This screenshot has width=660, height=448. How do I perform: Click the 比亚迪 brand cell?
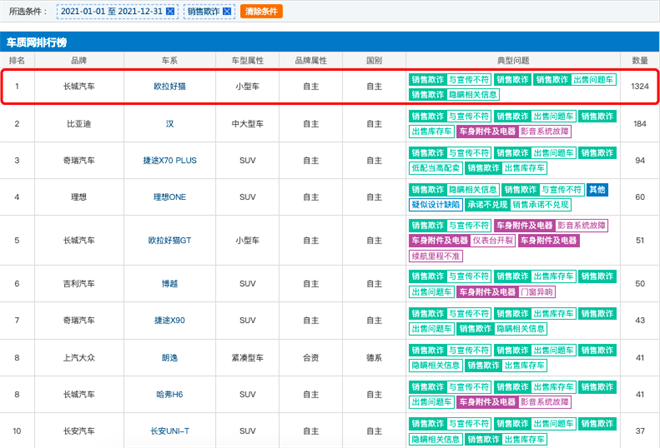pos(79,124)
